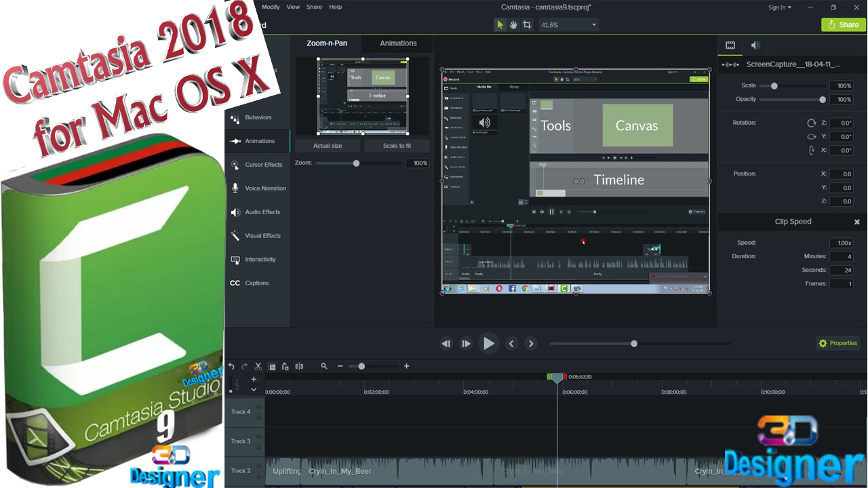The image size is (868, 488).
Task: Click the Copy icon in timeline toolbar
Action: pyautogui.click(x=272, y=366)
